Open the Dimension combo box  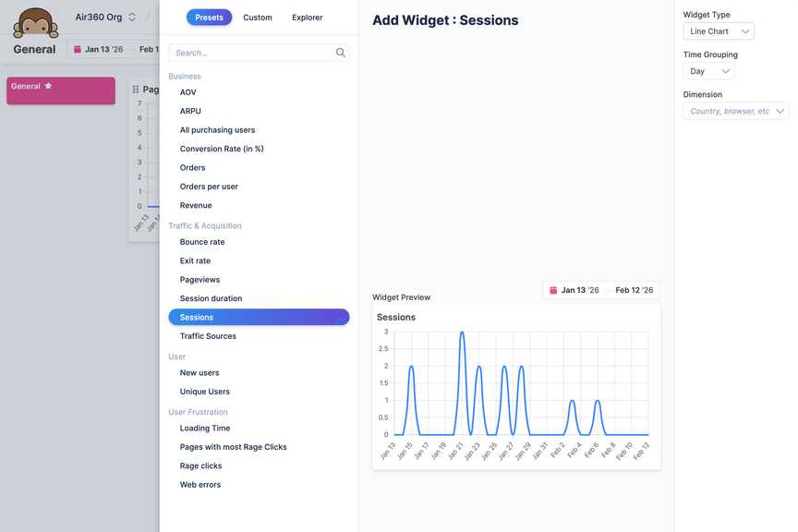point(735,112)
